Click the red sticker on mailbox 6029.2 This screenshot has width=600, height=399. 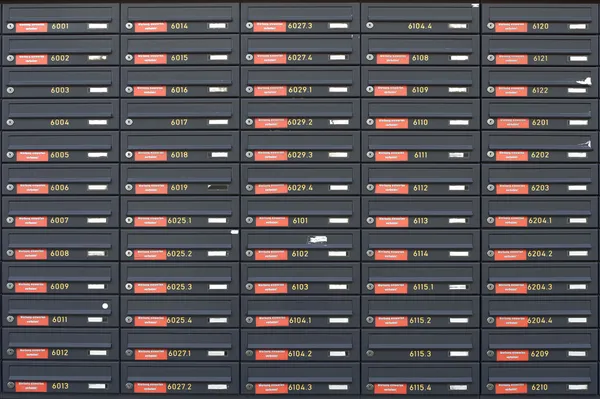coord(271,123)
